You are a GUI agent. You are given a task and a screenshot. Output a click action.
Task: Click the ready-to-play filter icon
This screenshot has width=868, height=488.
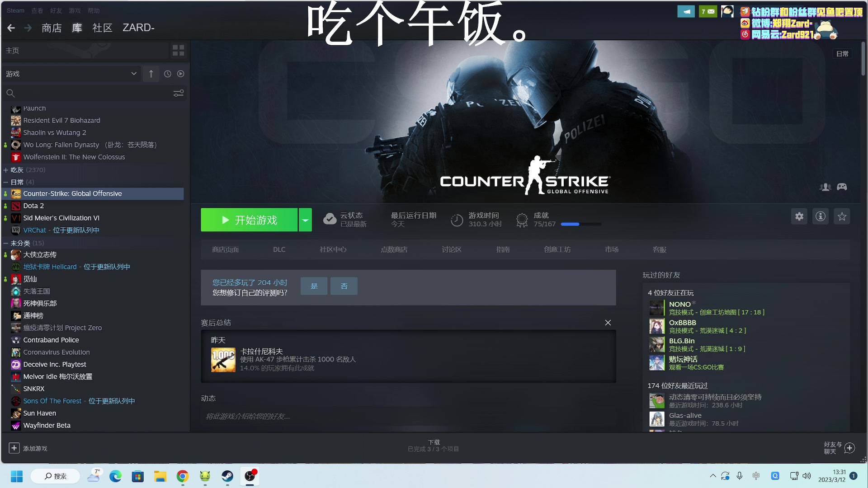coord(181,74)
